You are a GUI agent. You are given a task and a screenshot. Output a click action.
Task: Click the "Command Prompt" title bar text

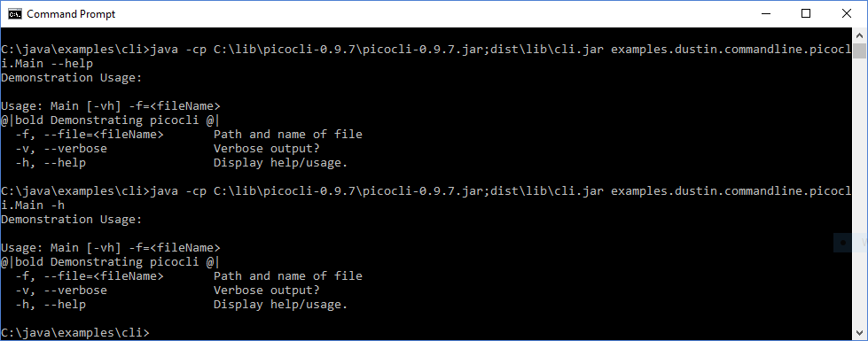[71, 14]
